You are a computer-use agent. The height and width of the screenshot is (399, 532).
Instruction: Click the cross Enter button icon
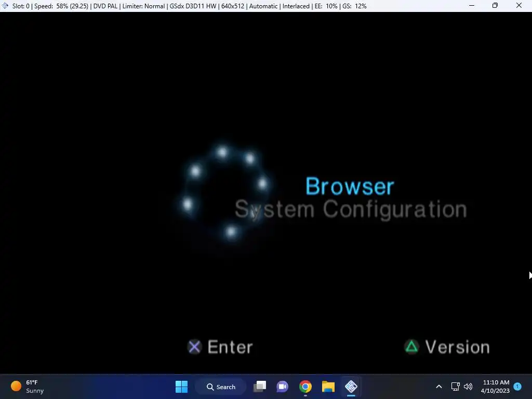pyautogui.click(x=194, y=347)
